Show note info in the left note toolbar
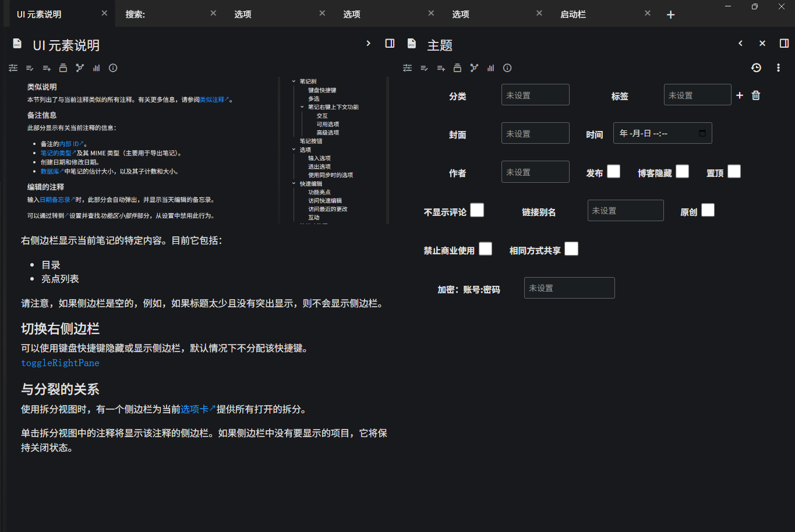Viewport: 795px width, 532px height. click(x=113, y=68)
